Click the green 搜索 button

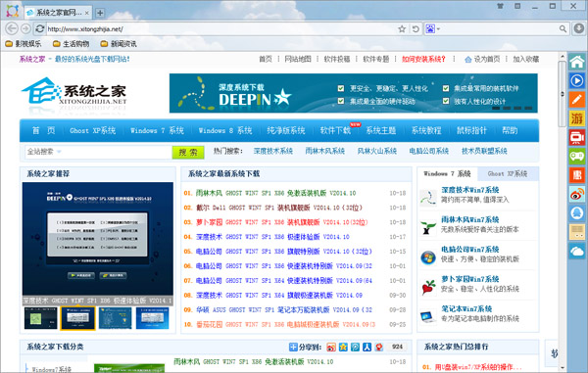point(188,153)
